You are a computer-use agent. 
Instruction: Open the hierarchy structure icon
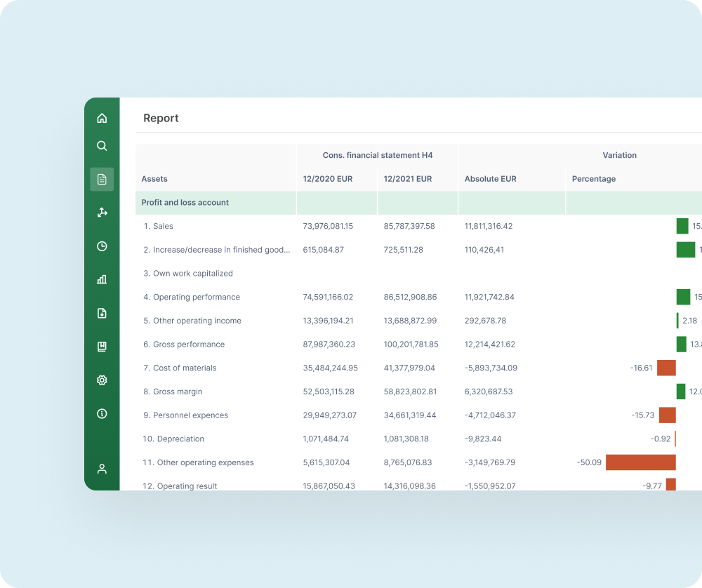(102, 213)
